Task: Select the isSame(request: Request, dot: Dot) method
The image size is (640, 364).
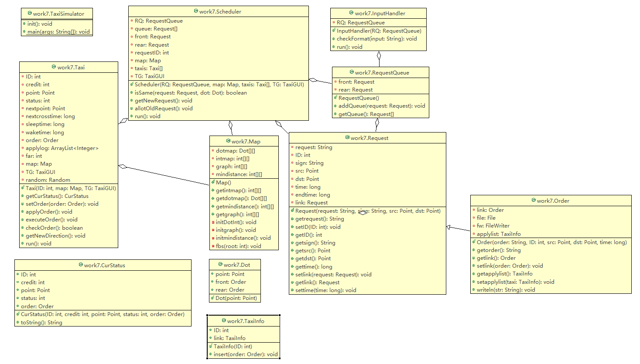Action: (x=191, y=93)
